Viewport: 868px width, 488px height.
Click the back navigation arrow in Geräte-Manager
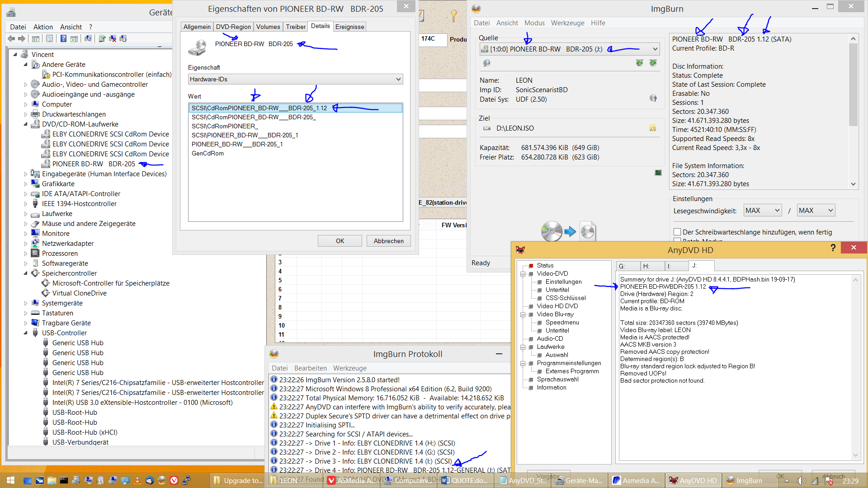tap(11, 38)
